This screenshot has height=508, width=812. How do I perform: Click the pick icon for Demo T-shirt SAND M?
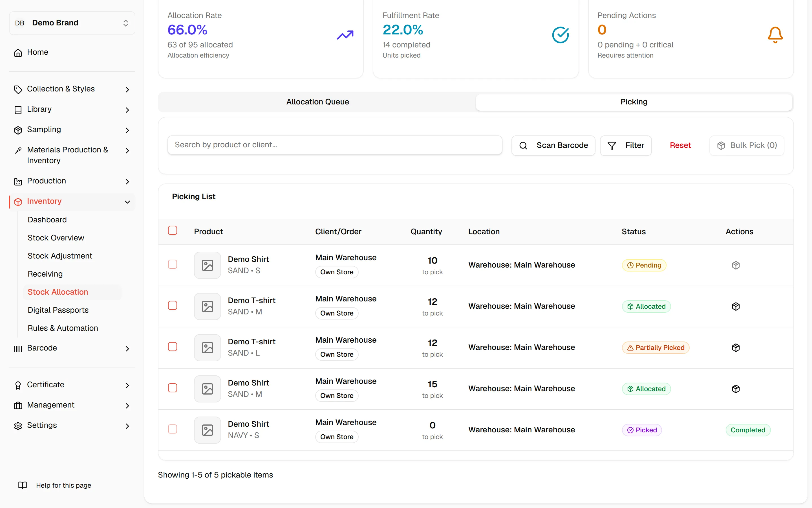[x=736, y=306]
